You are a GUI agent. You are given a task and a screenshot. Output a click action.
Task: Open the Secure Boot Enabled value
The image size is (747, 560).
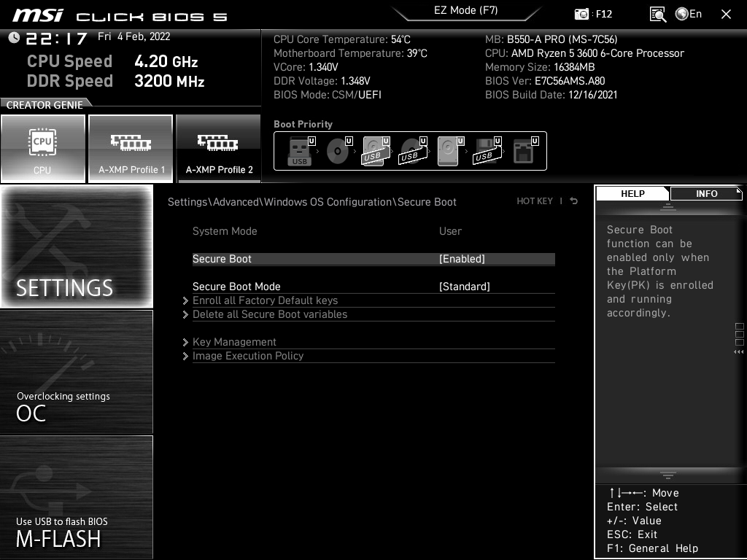pos(462,259)
